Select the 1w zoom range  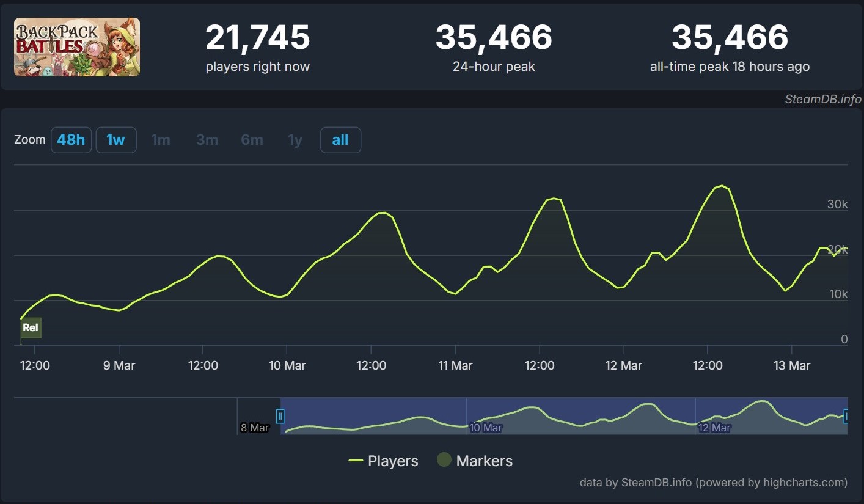click(x=115, y=140)
